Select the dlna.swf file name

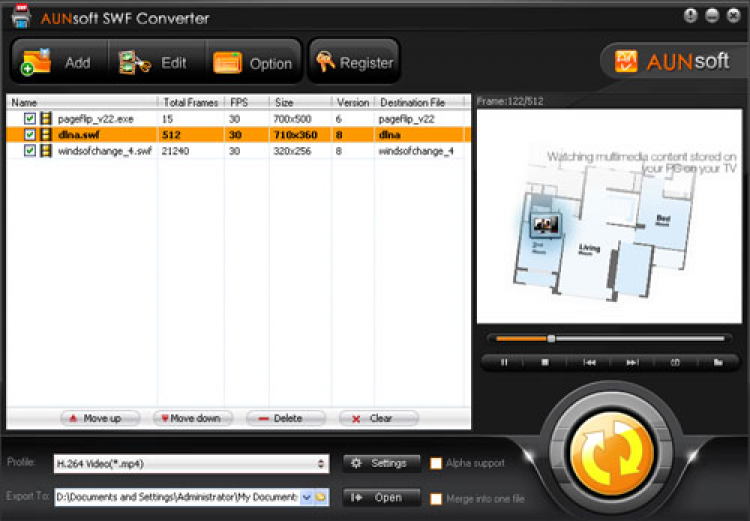[79, 135]
